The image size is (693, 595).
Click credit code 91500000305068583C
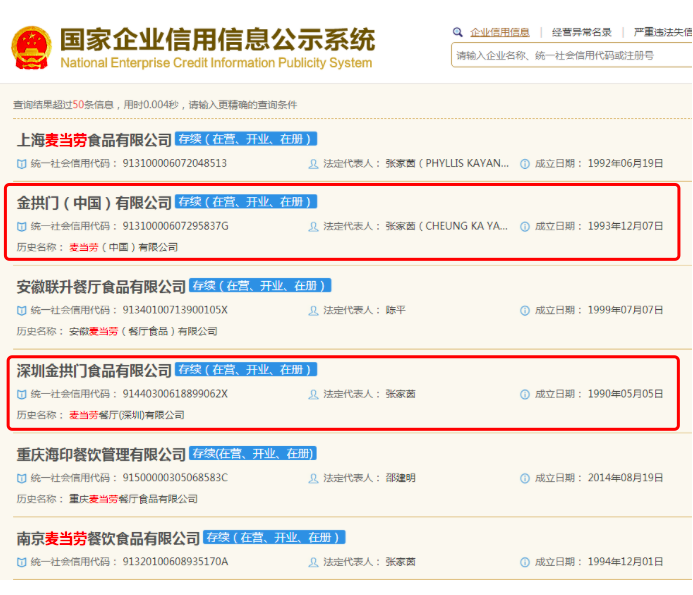point(175,478)
